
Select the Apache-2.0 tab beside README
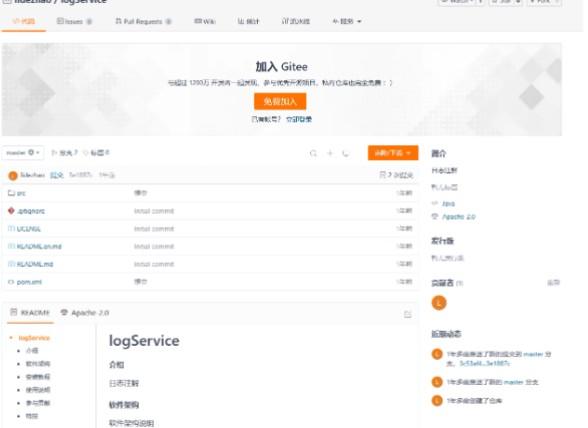pyautogui.click(x=85, y=312)
